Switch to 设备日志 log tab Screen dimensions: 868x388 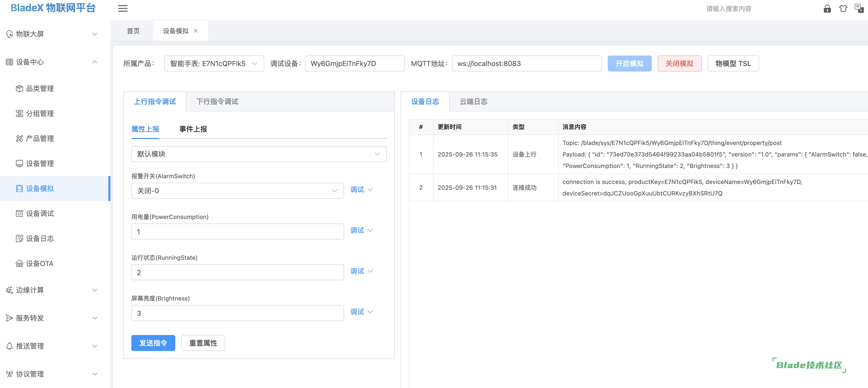coord(425,101)
